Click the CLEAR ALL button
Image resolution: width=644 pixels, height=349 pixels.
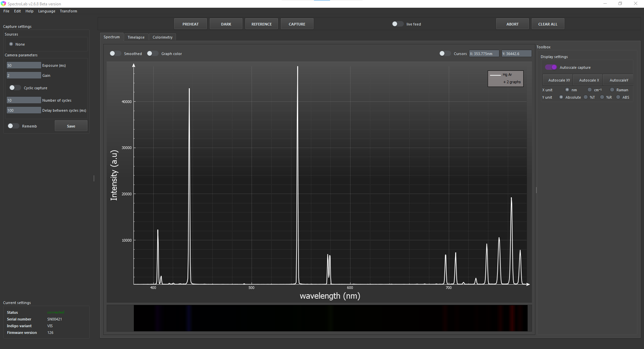pyautogui.click(x=548, y=24)
